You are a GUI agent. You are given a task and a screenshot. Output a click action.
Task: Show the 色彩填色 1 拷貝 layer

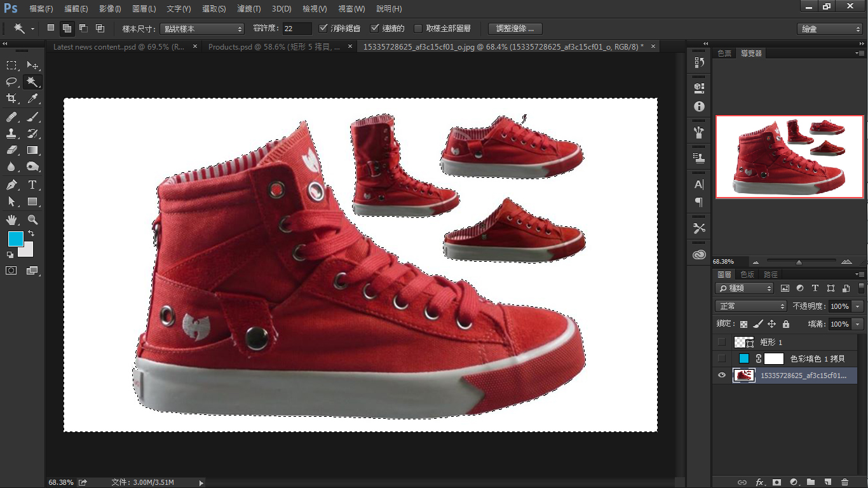pos(721,358)
